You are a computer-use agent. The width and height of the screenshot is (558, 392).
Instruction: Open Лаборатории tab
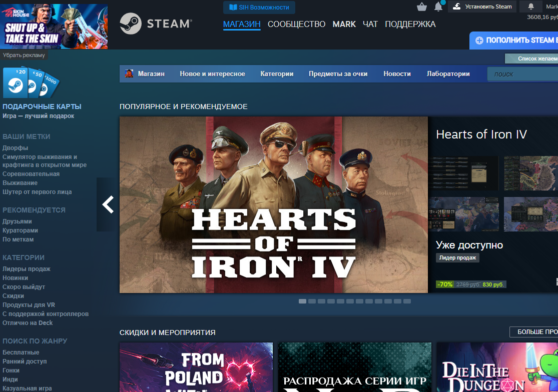click(x=448, y=74)
